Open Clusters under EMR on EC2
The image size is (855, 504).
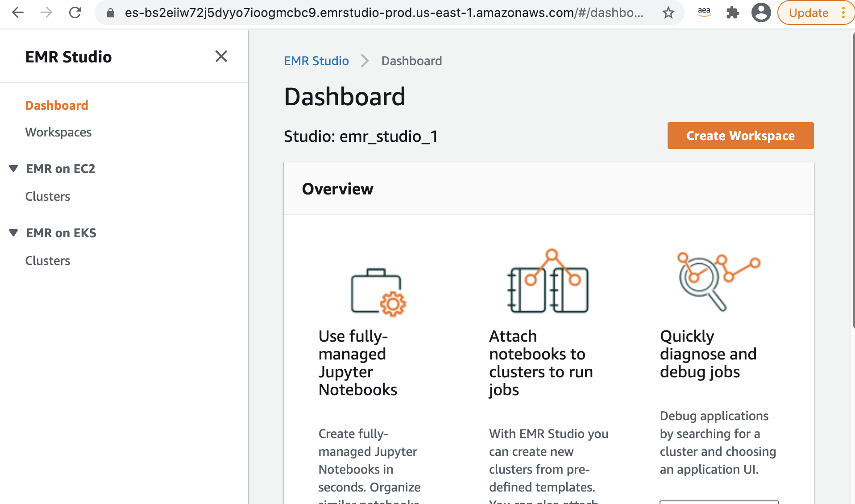point(48,196)
